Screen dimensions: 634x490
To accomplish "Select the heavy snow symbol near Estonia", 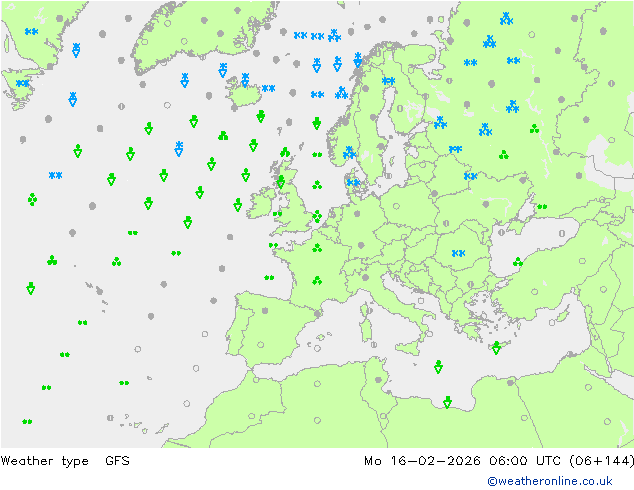I will (x=440, y=122).
